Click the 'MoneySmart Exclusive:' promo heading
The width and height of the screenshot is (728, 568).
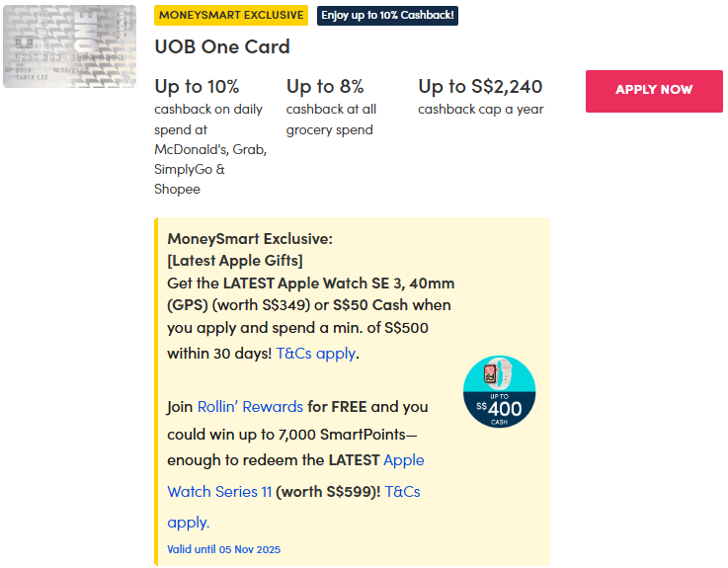coord(250,239)
